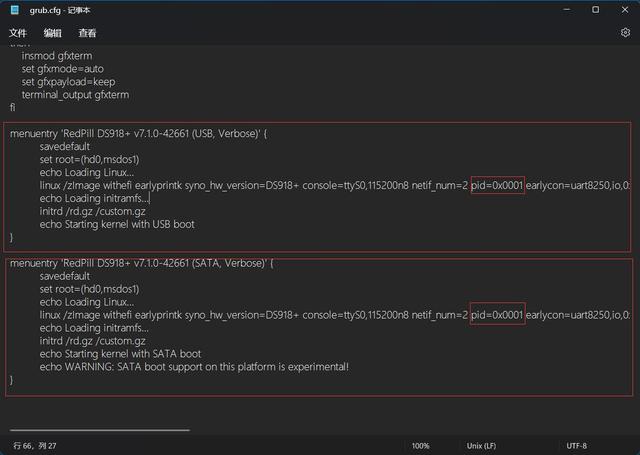Screen dimensions: 640x455
Task: Click the Notepad app icon in title bar
Action: click(15, 10)
